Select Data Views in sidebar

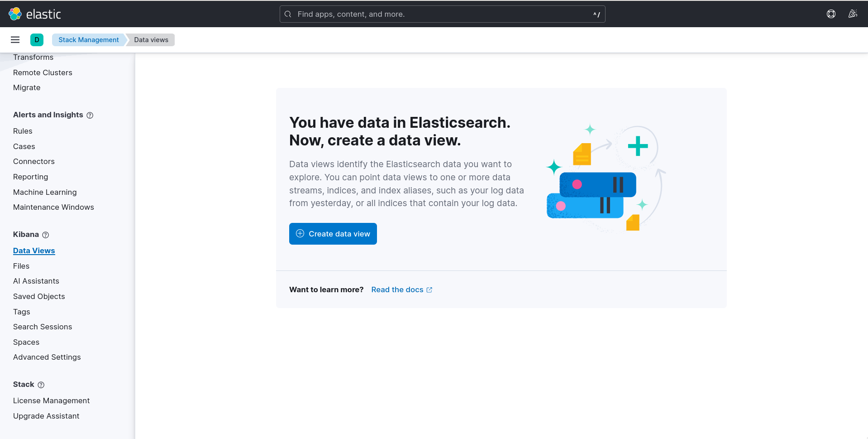(x=34, y=251)
